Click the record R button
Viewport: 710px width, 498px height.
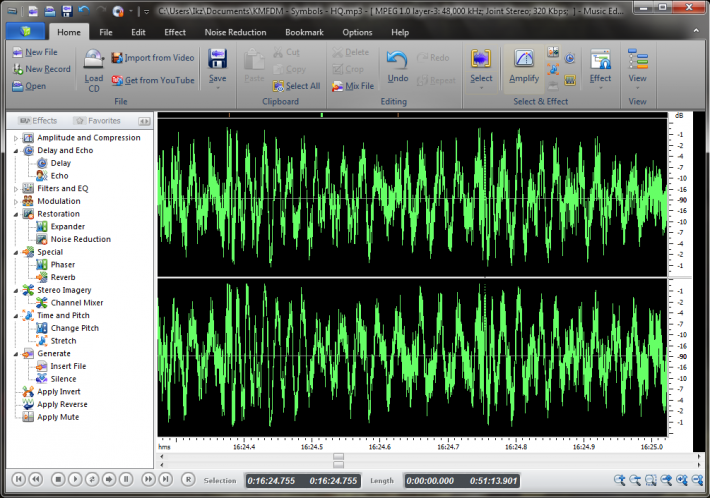tap(188, 479)
